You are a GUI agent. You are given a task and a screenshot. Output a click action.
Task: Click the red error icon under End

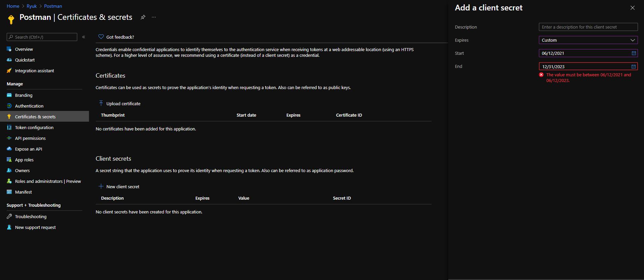coord(541,75)
